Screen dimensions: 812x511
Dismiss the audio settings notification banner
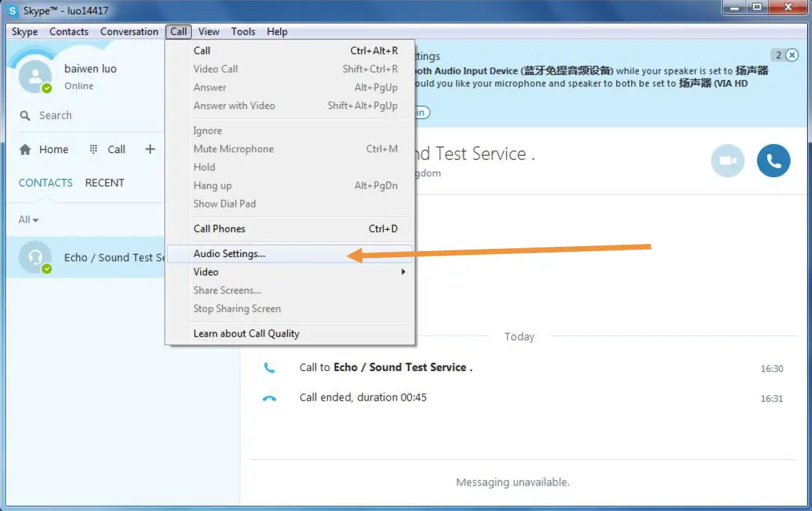click(x=792, y=55)
